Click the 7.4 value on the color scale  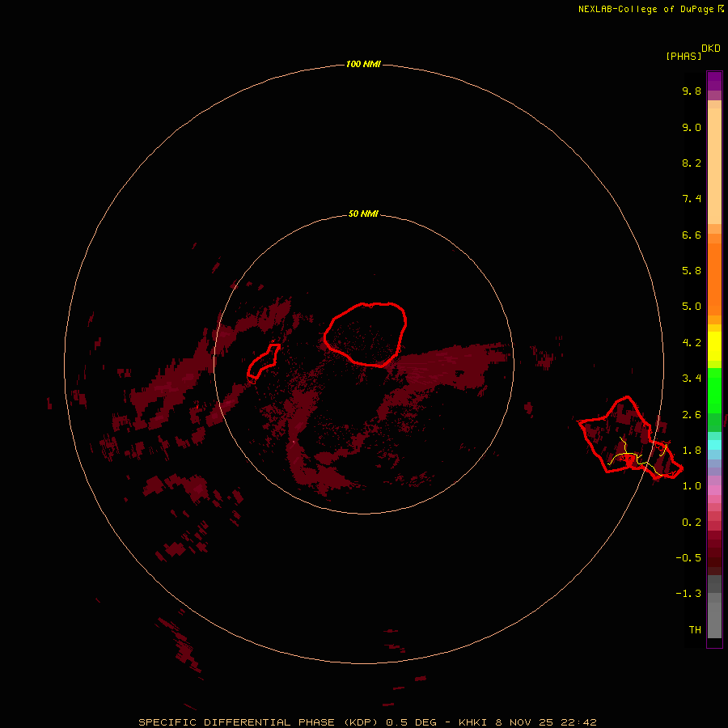pyautogui.click(x=692, y=199)
